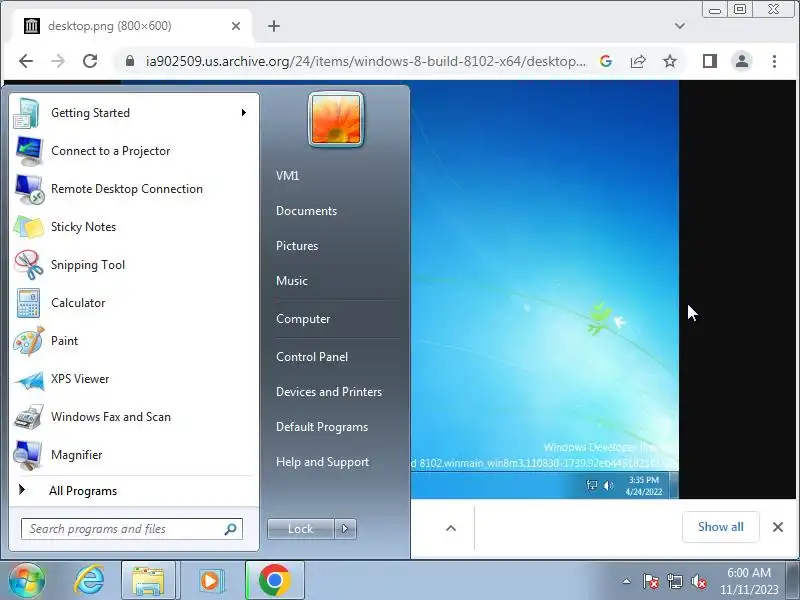Open VM1 user folder
Screen dimensions: 800x600
tap(287, 176)
